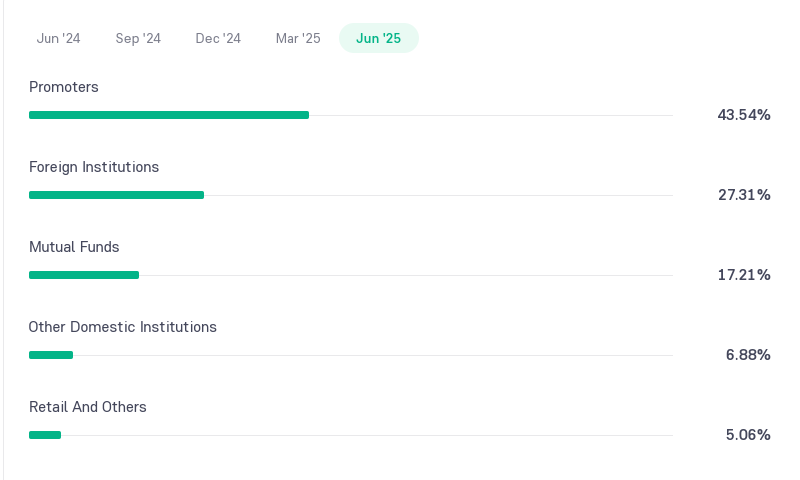Click the Foreign Institutions label

tap(94, 167)
